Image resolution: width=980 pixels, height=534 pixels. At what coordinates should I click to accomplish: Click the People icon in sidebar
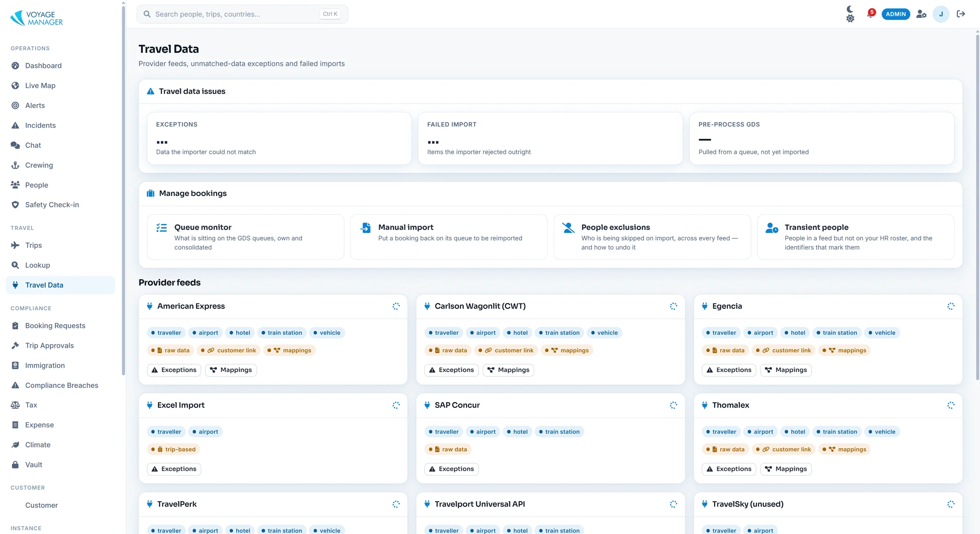point(15,185)
